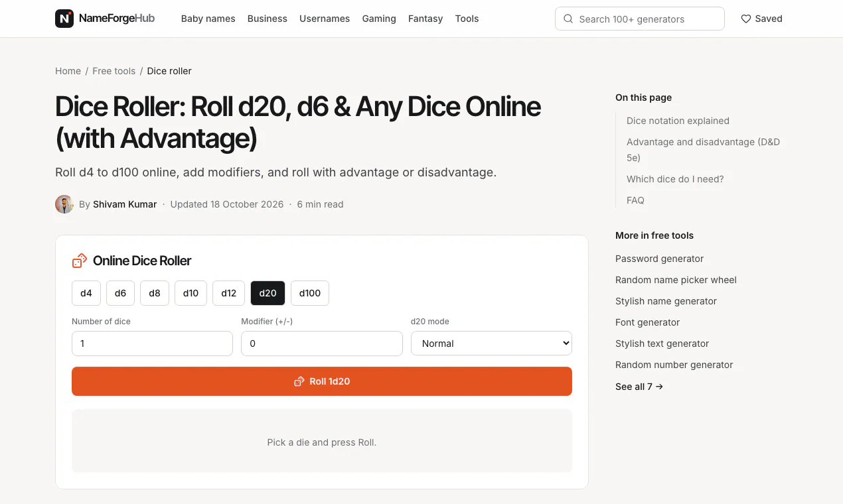The width and height of the screenshot is (843, 504).
Task: Select the d100 die
Action: point(310,293)
